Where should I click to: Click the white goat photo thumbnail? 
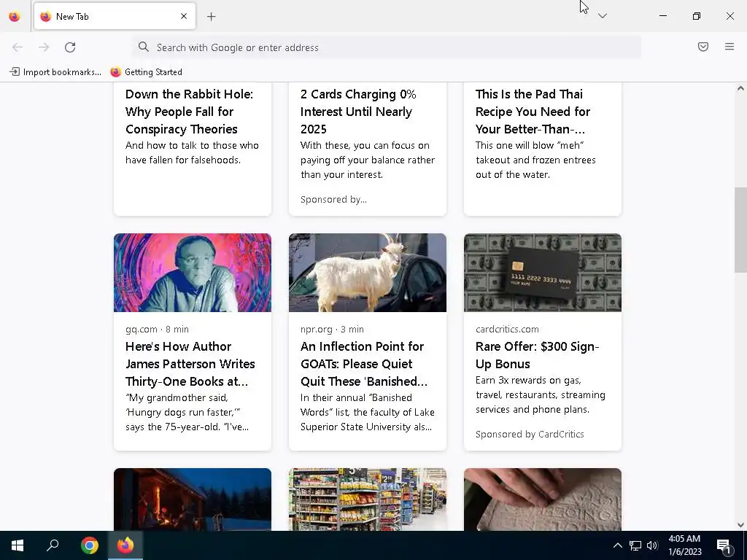click(x=368, y=273)
